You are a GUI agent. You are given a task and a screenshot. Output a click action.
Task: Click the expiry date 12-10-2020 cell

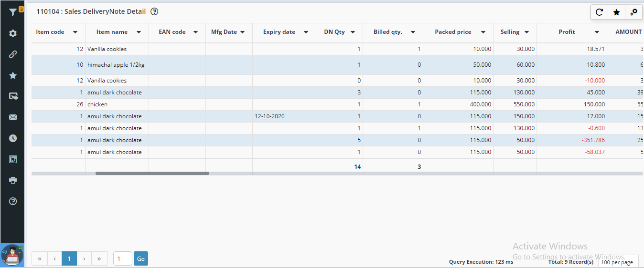(284, 116)
